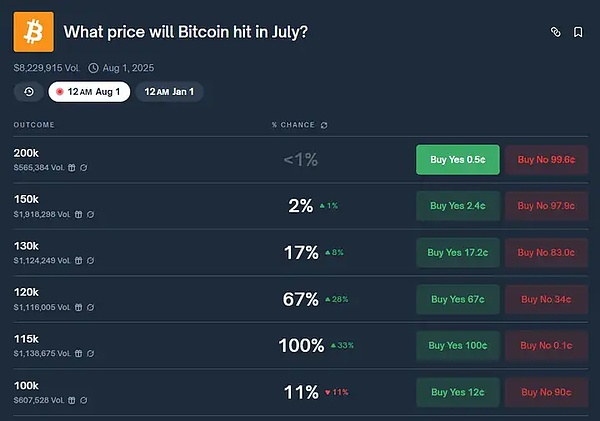
Task: Open past markets history icon
Action: pyautogui.click(x=28, y=92)
